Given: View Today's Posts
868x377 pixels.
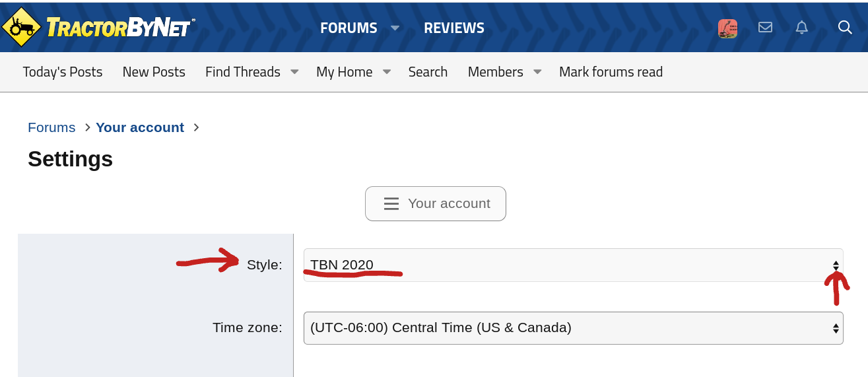Looking at the screenshot, I should [x=63, y=72].
